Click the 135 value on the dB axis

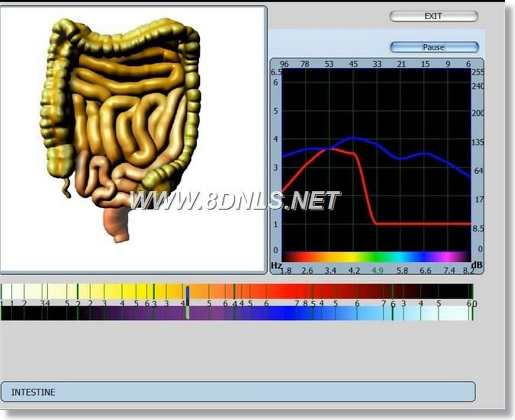(478, 142)
